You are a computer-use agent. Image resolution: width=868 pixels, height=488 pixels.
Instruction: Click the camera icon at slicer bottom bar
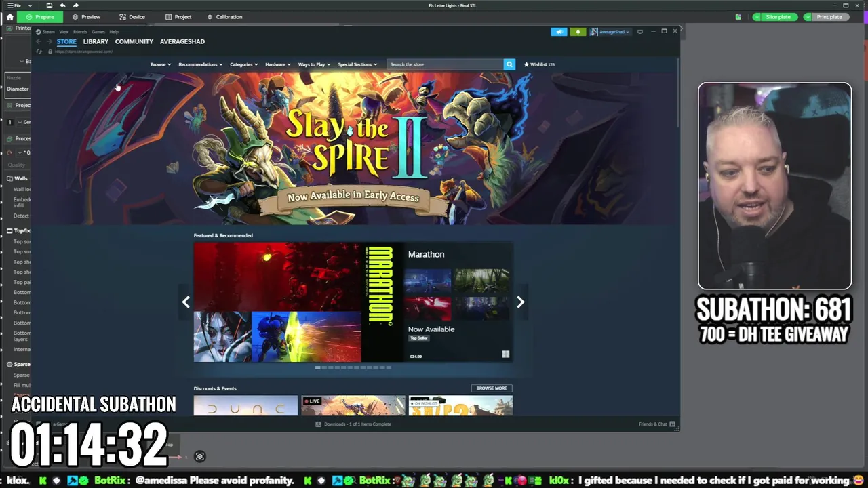[x=199, y=456]
